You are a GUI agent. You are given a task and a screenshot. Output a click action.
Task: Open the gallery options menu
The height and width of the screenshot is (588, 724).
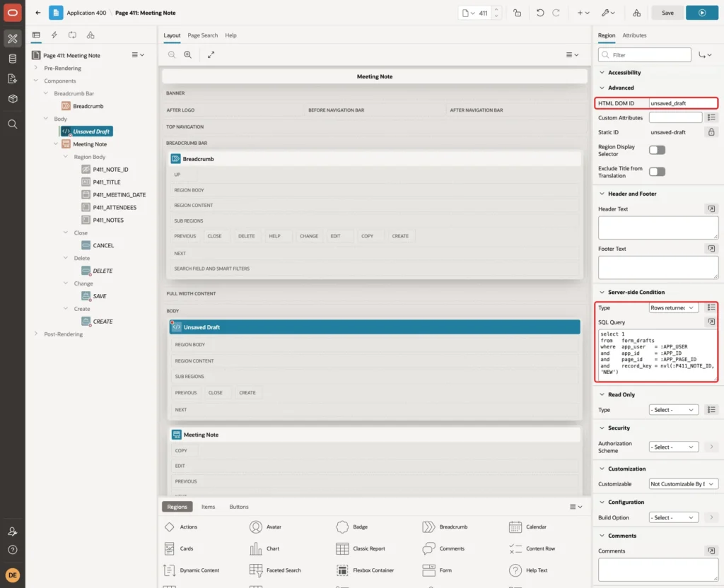576,507
